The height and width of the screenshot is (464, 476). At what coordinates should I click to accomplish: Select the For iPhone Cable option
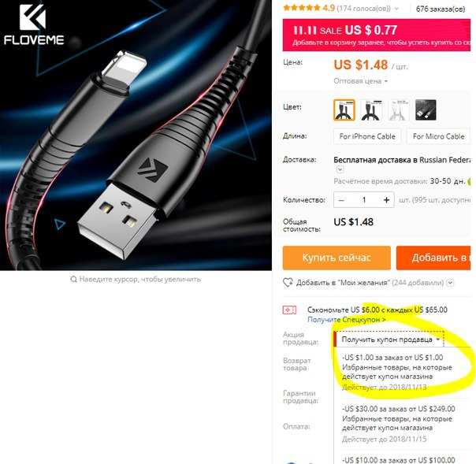coord(367,136)
